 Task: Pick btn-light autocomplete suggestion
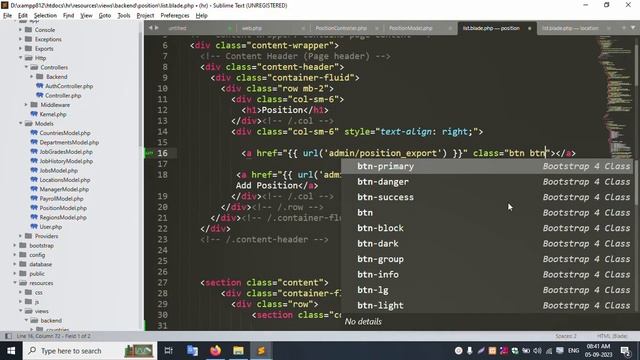487,306
